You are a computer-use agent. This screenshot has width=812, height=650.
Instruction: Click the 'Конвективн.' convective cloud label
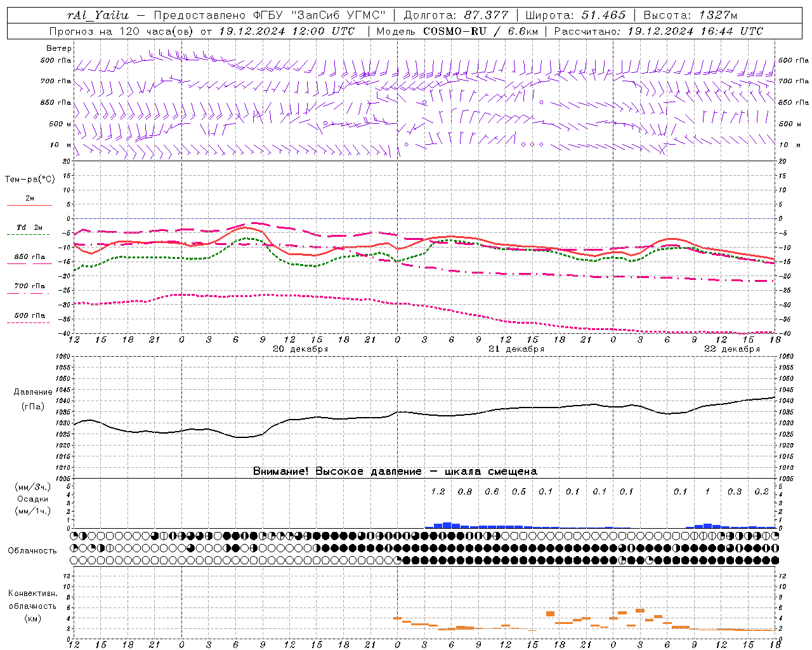click(x=32, y=594)
